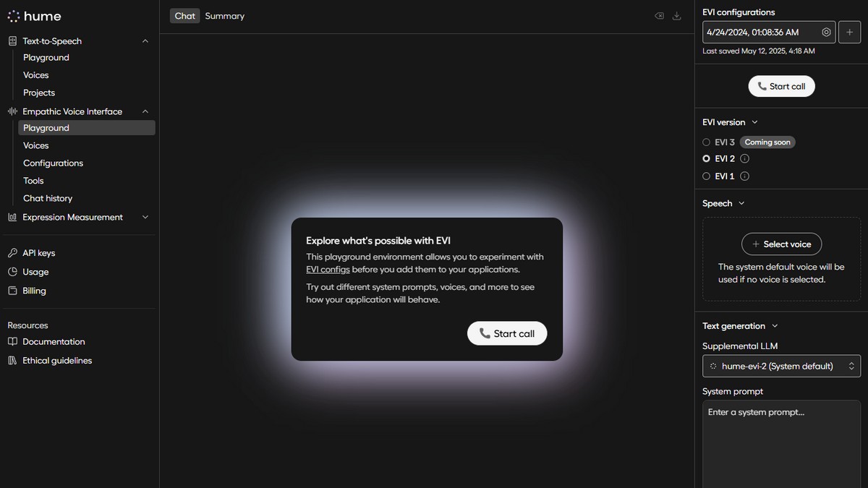This screenshot has height=488, width=868.
Task: Follow the EVI configs link
Action: tap(328, 270)
